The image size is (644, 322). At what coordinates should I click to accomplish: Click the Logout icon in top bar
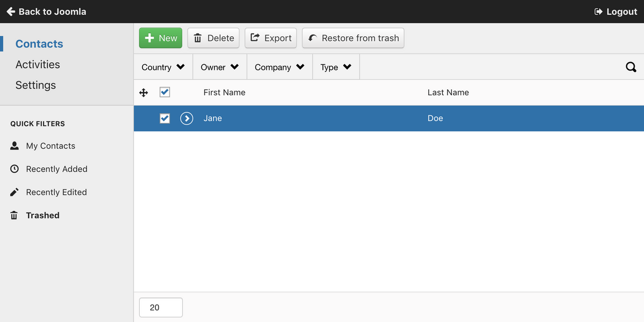598,12
